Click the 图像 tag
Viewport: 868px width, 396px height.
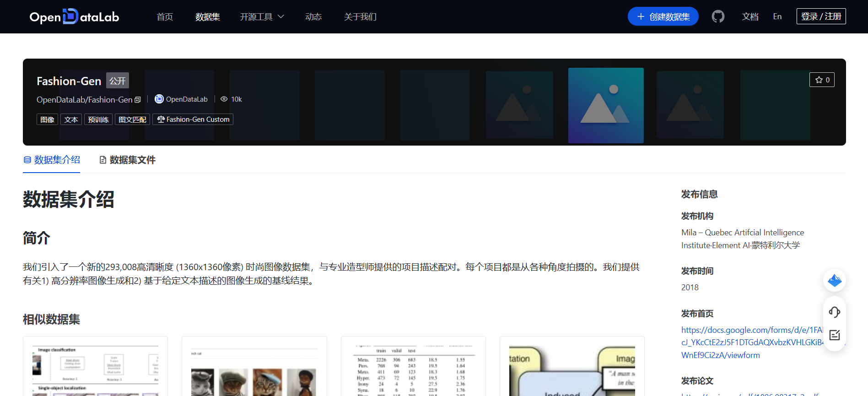pyautogui.click(x=47, y=119)
